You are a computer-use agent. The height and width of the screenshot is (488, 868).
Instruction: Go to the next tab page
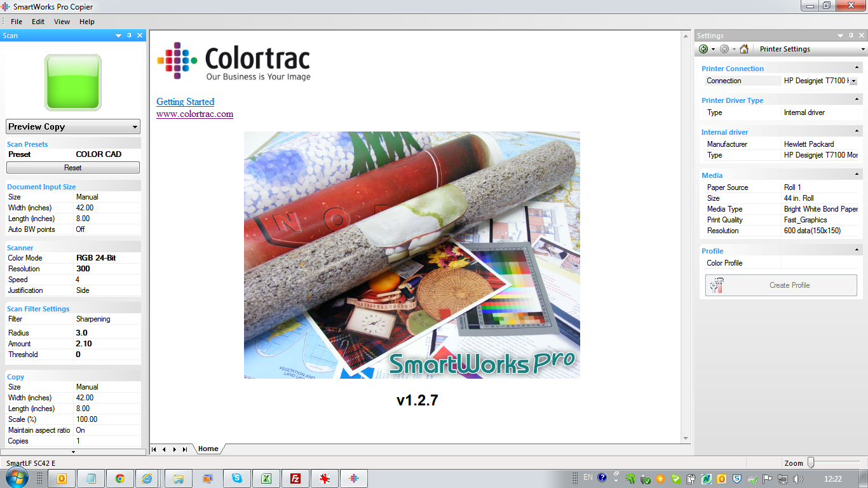[174, 449]
